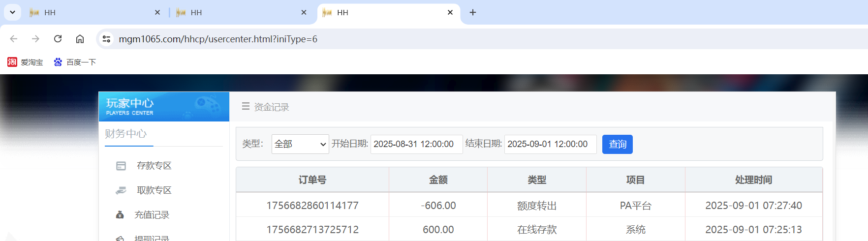868x241 pixels.
Task: Select the PA平台 project cell
Action: (636, 206)
